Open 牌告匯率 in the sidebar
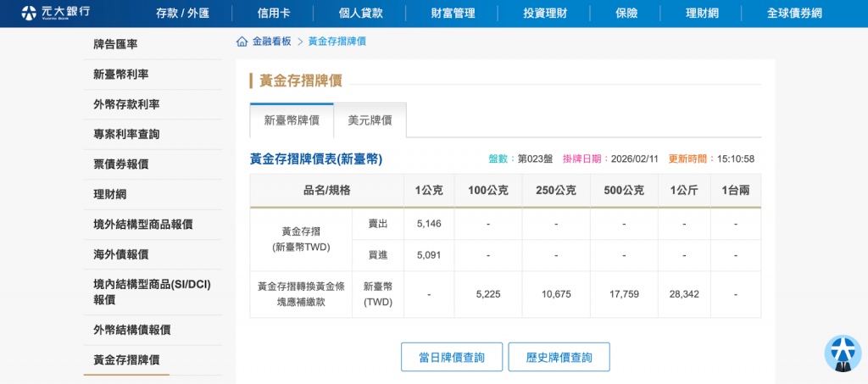The height and width of the screenshot is (384, 868). tap(115, 44)
